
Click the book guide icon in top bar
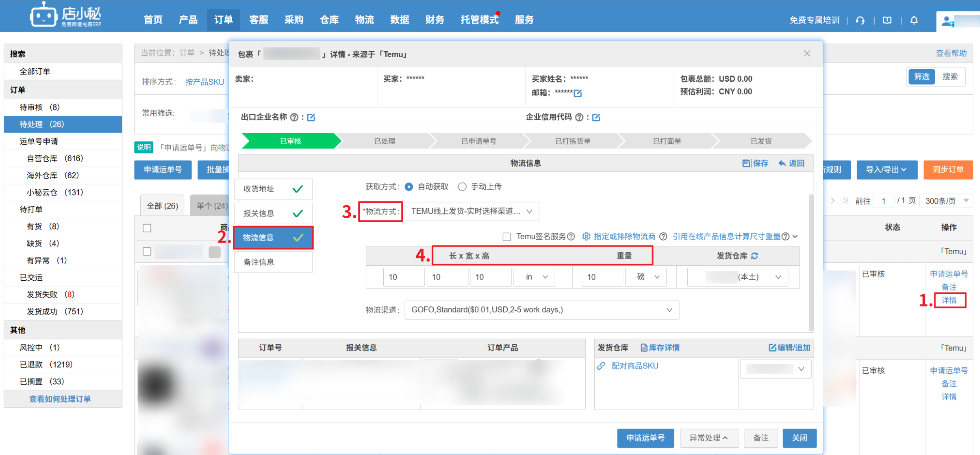(887, 20)
